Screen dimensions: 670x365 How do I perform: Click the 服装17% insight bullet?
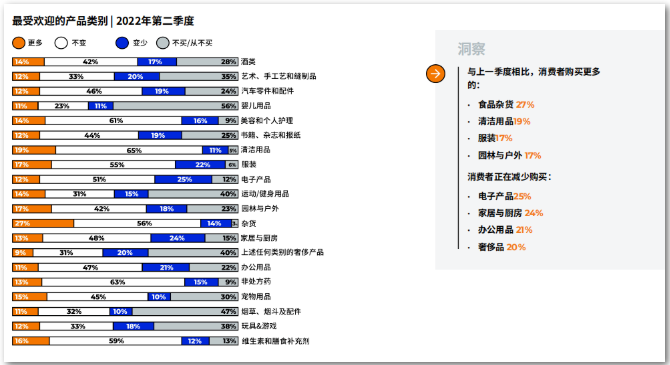point(495,138)
